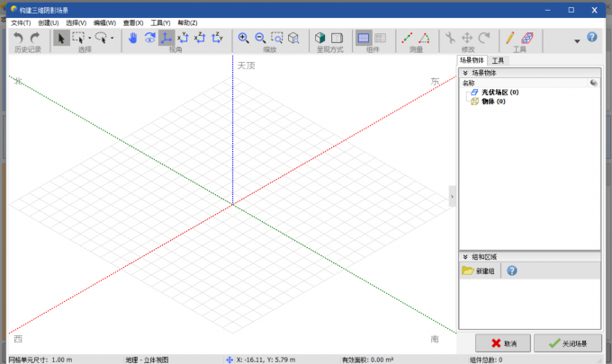Click the sphere icon in 名称 header

[594, 83]
